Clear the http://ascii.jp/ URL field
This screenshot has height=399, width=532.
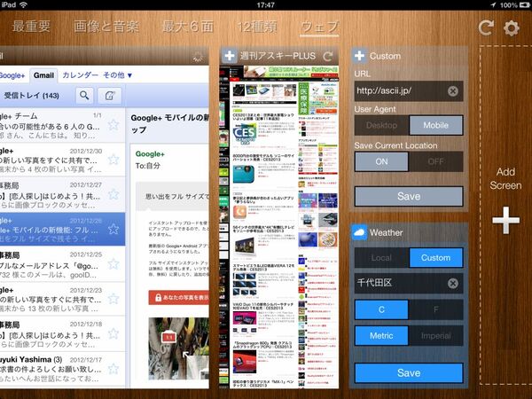(452, 91)
